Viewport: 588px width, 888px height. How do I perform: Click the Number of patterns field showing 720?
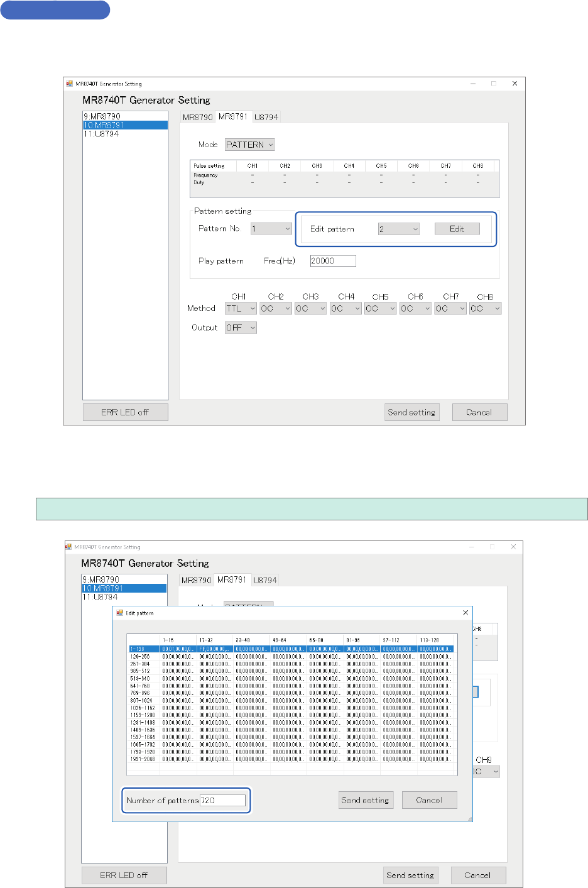tap(223, 800)
